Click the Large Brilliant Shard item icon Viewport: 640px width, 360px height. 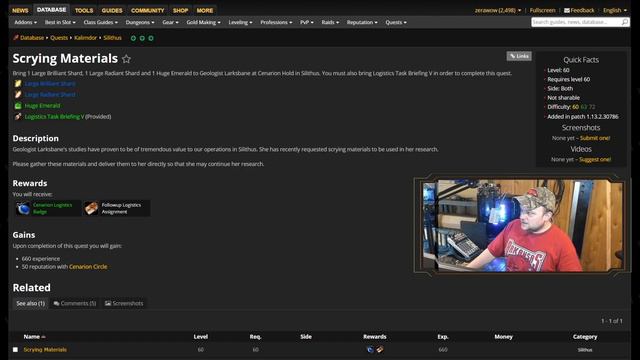(x=18, y=84)
